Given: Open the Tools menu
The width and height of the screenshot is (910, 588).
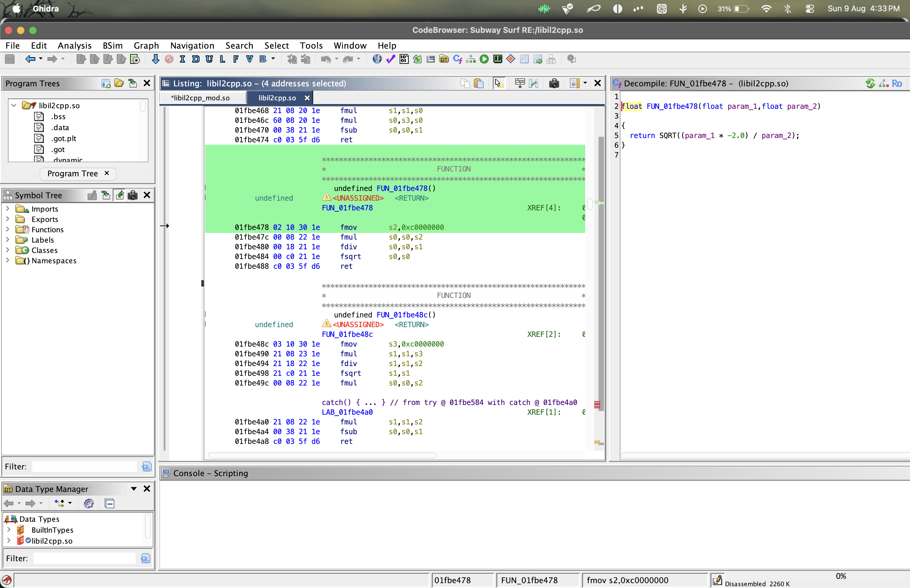Looking at the screenshot, I should click(311, 45).
